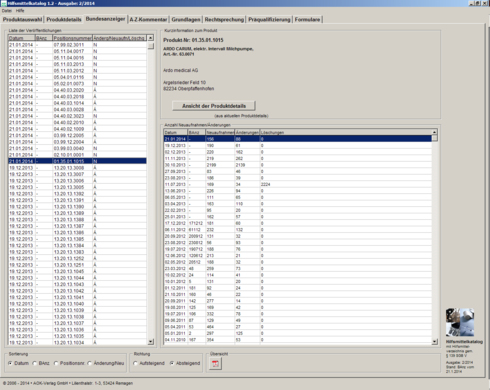The width and height of the screenshot is (490, 390).
Task: Select highlighted row 01.35.01.1015
Action: (x=77, y=161)
